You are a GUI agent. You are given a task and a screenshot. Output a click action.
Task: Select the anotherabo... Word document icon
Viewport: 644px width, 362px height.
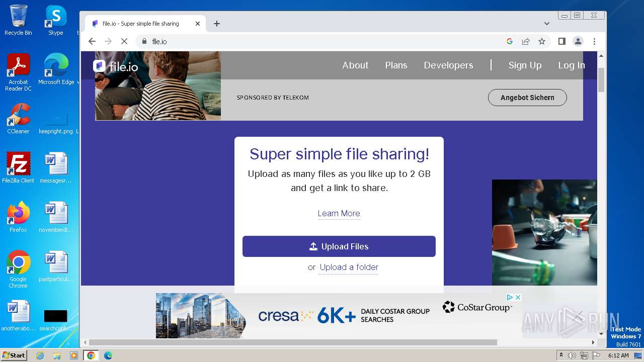click(18, 315)
